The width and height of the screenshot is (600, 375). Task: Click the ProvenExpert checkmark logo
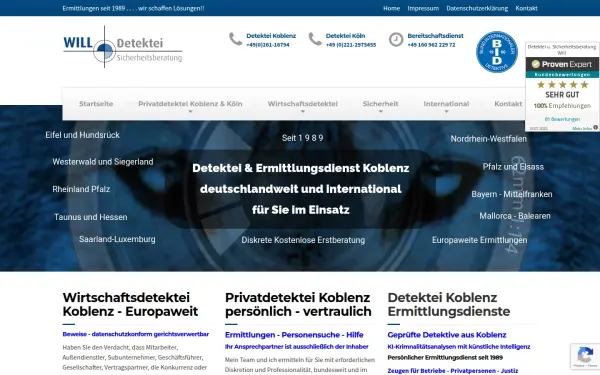tap(536, 64)
